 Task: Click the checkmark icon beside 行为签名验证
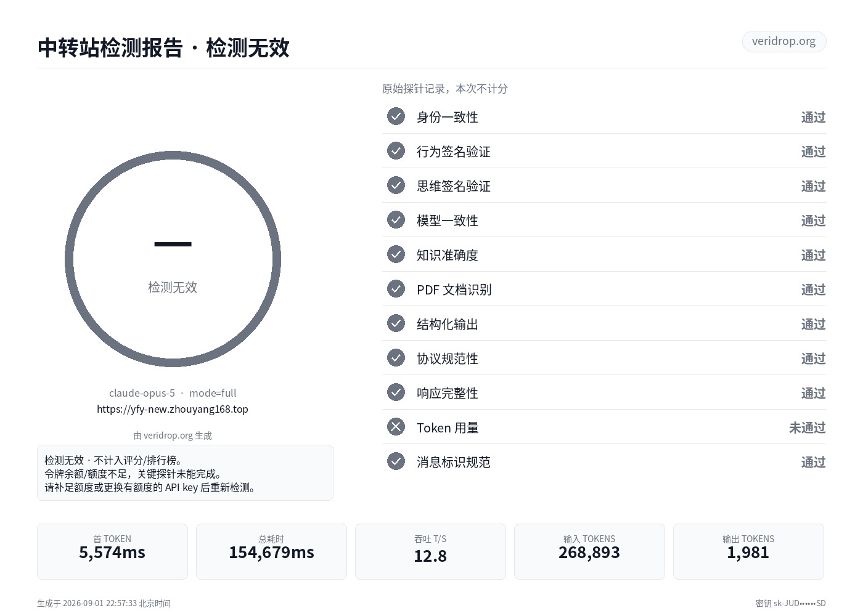[x=396, y=151]
